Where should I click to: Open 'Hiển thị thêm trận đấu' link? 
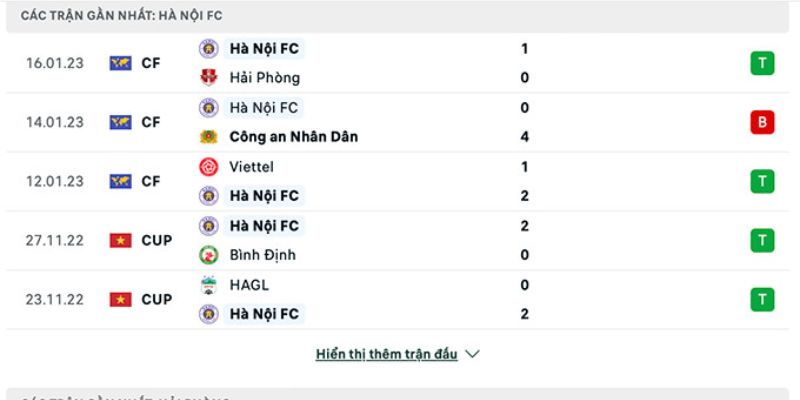[x=387, y=354]
